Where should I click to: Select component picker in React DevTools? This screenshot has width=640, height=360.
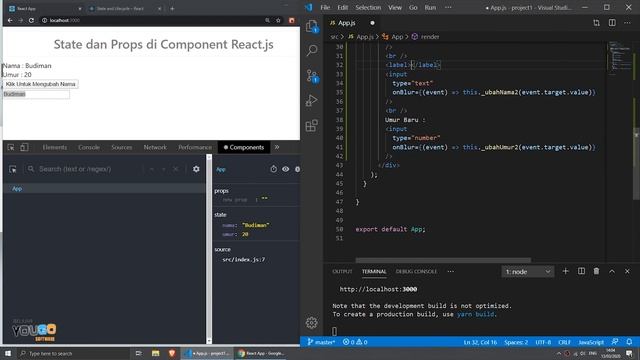[x=13, y=169]
